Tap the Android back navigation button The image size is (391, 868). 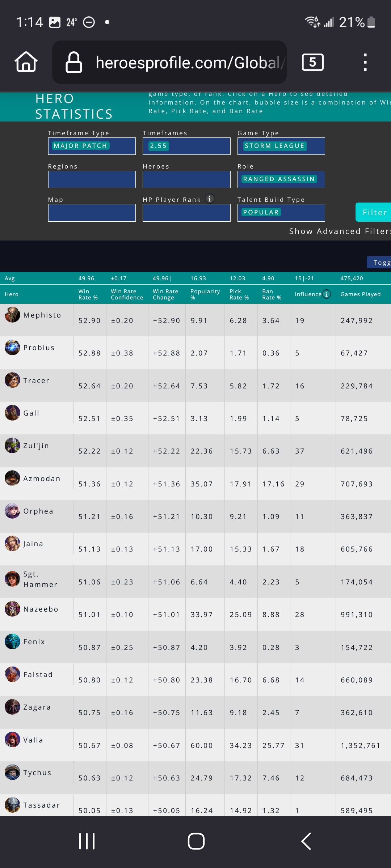click(306, 841)
